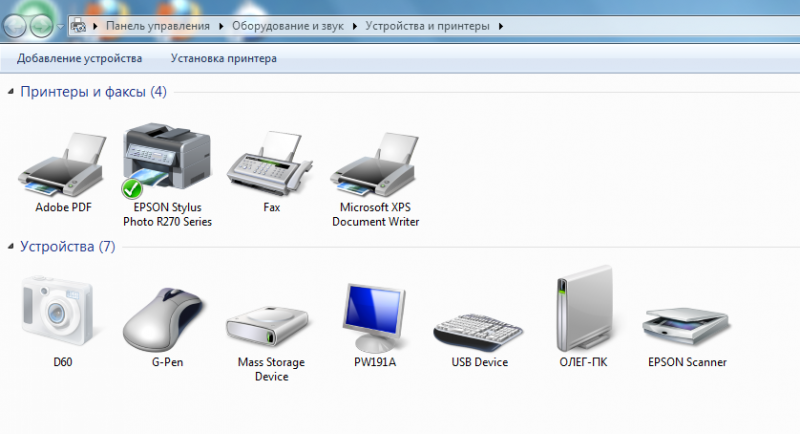The image size is (800, 434).
Task: Select Microsoft XPS Document Writer icon
Action: pos(374,165)
